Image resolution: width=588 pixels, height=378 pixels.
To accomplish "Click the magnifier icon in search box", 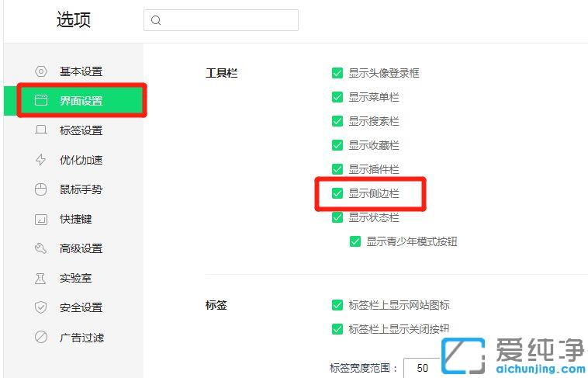I will click(x=156, y=20).
